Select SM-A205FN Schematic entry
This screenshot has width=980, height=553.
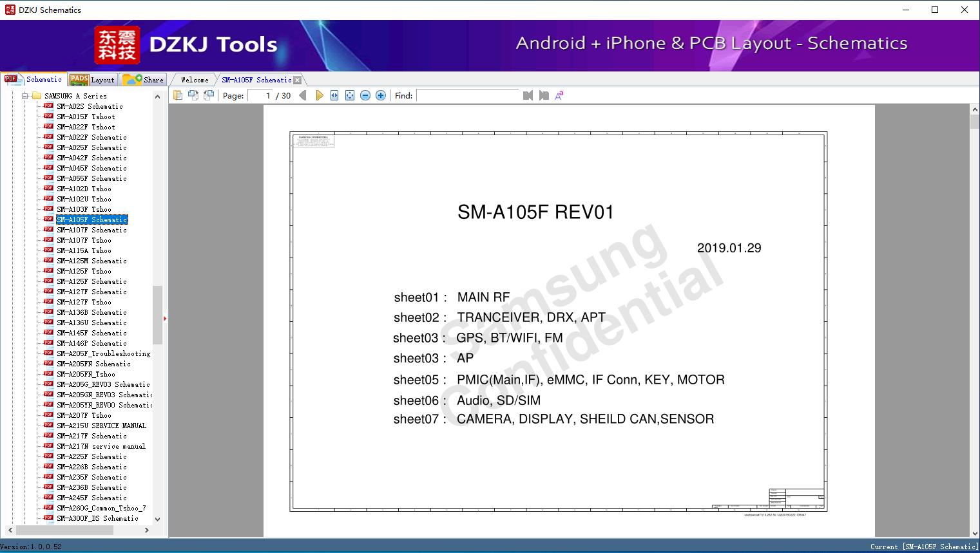tap(93, 364)
